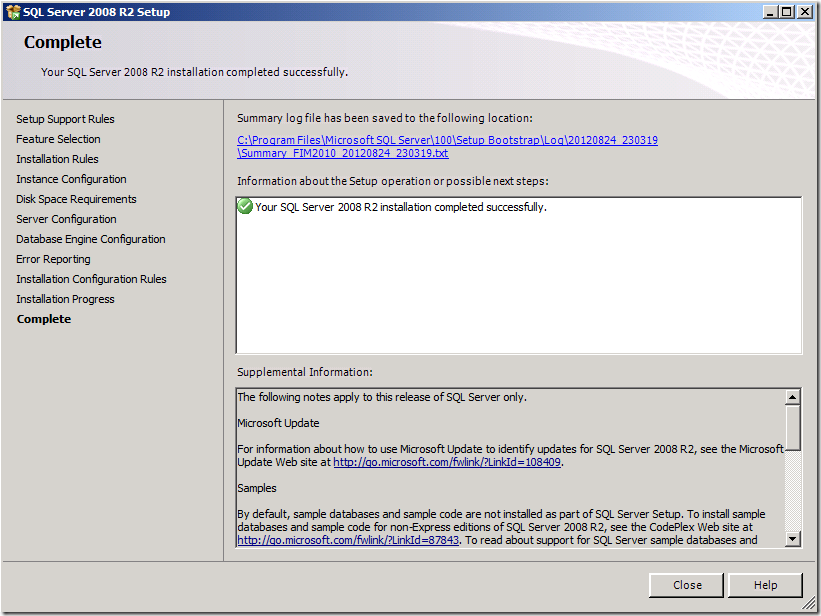Select Error Reporting step
Screen dimensions: 821x616
click(53, 259)
